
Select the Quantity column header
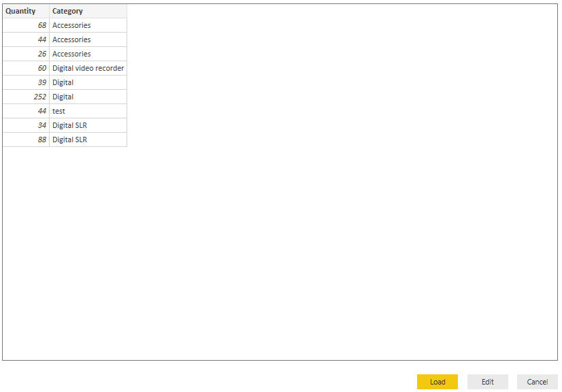click(26, 11)
